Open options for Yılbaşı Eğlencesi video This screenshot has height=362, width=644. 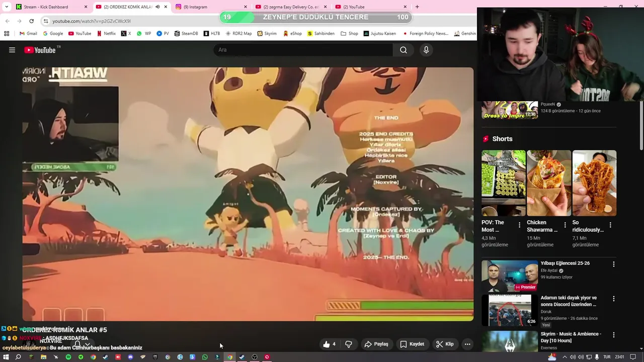tap(613, 264)
